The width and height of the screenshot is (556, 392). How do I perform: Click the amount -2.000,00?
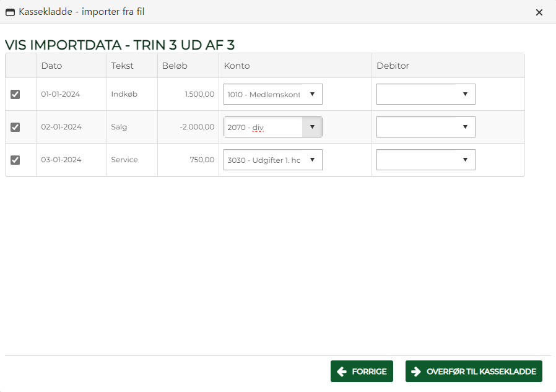coord(197,127)
